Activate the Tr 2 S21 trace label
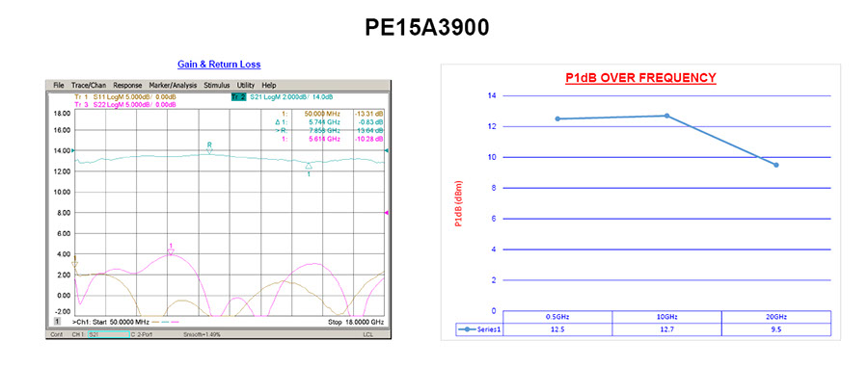The width and height of the screenshot is (868, 367). coord(238,97)
